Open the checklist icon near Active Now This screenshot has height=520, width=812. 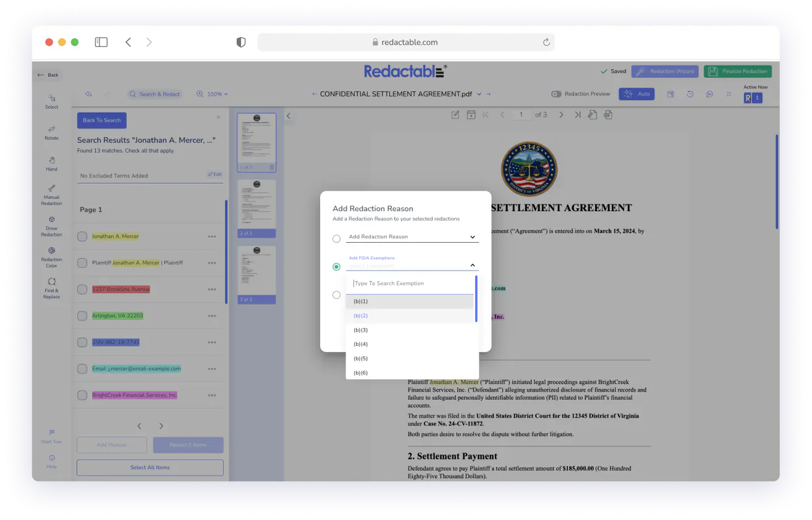pos(729,94)
